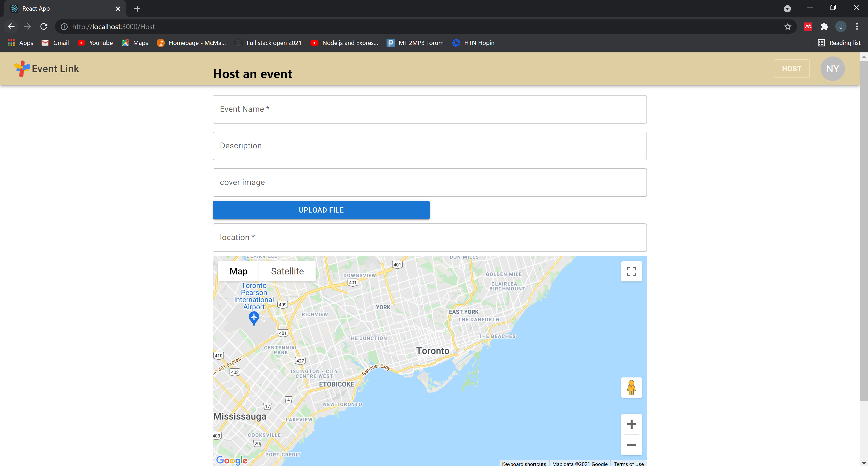Screen dimensions: 868x466
Task: Open Chrome three-dot menu
Action: pos(856,27)
